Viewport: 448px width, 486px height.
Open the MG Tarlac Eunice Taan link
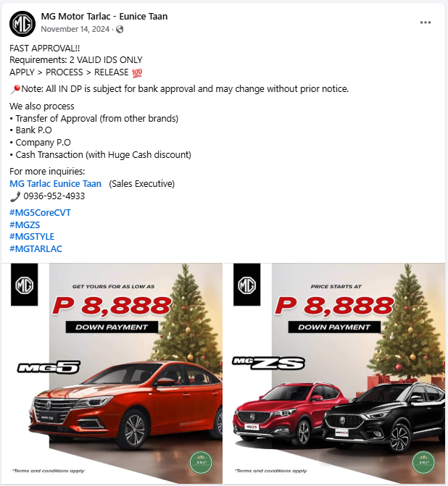(56, 184)
